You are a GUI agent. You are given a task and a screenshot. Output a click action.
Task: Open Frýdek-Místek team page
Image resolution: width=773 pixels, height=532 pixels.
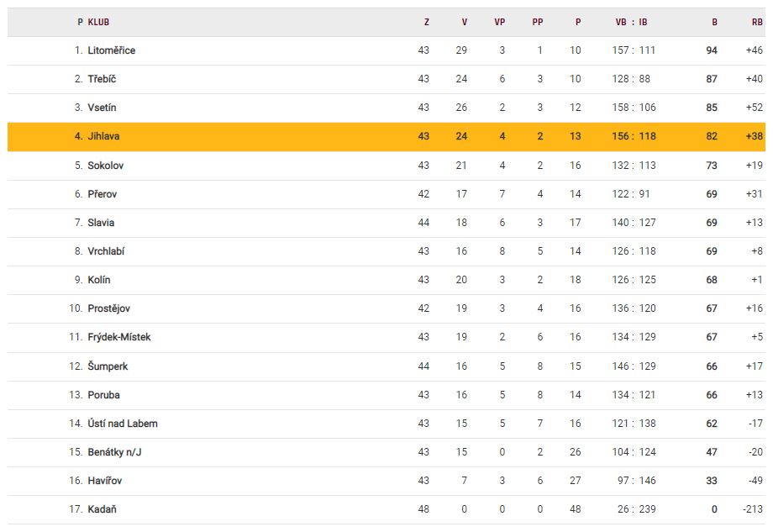119,337
